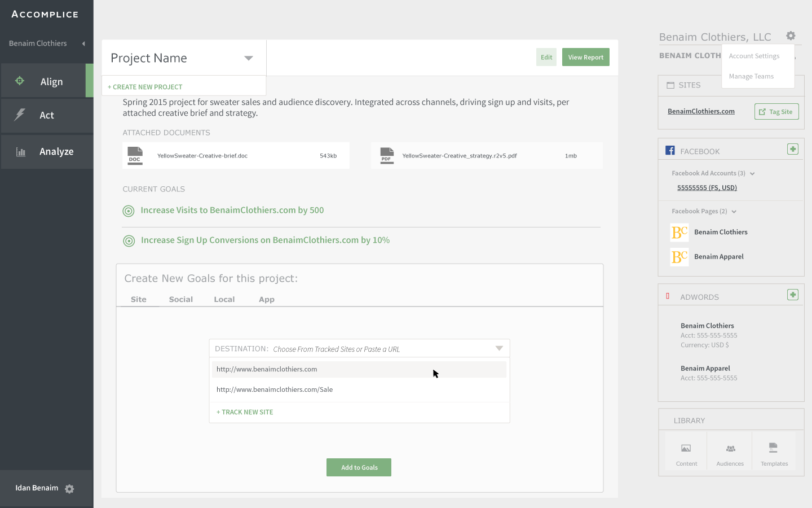This screenshot has width=812, height=508.
Task: Click the View Report button
Action: (x=585, y=57)
